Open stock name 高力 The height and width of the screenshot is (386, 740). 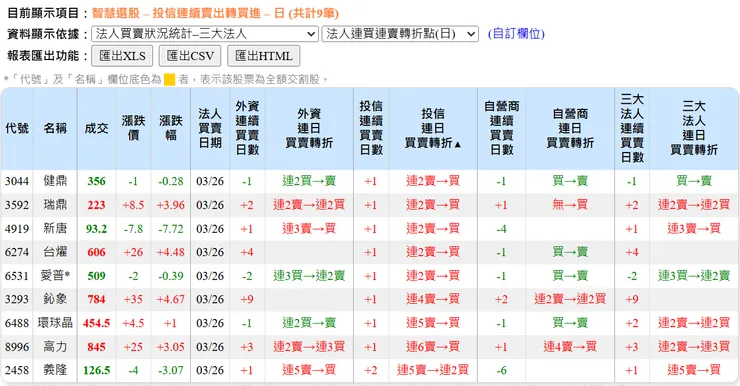[x=55, y=347]
